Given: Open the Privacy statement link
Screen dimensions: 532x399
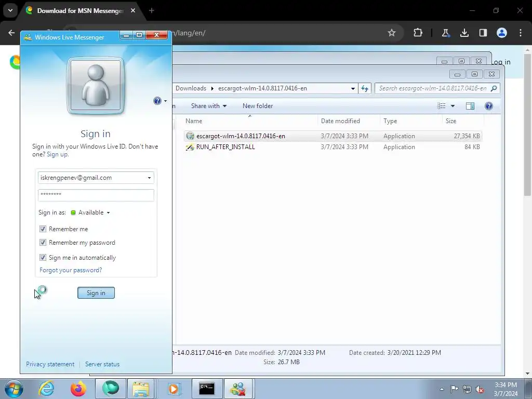Looking at the screenshot, I should click(50, 364).
